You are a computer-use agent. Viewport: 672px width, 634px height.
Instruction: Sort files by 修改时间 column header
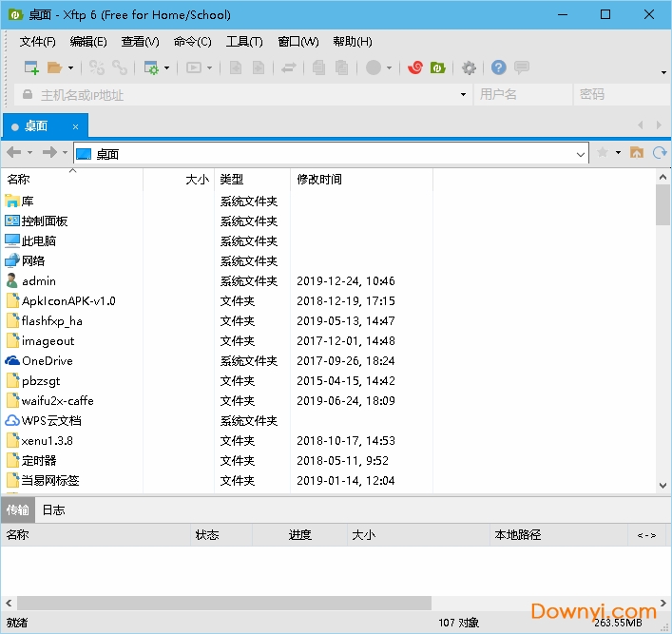pos(319,179)
